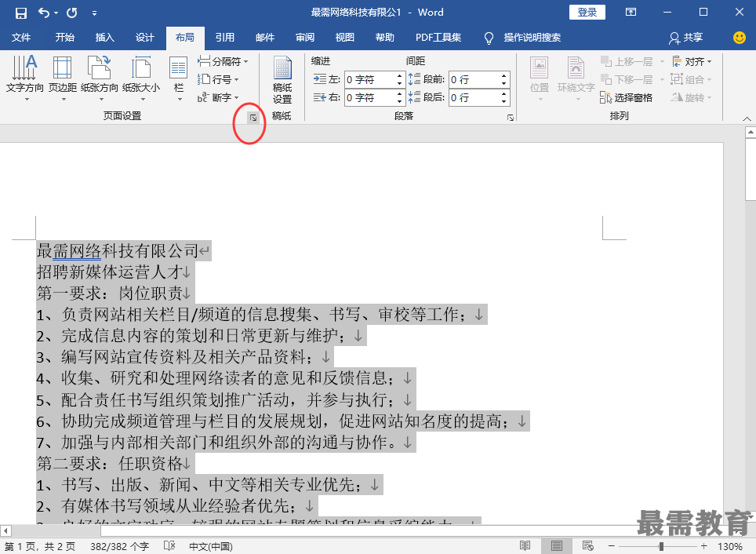Click the 稿纸设置 manuscript paper icon
Screen dimensions: 756x554
(x=282, y=80)
